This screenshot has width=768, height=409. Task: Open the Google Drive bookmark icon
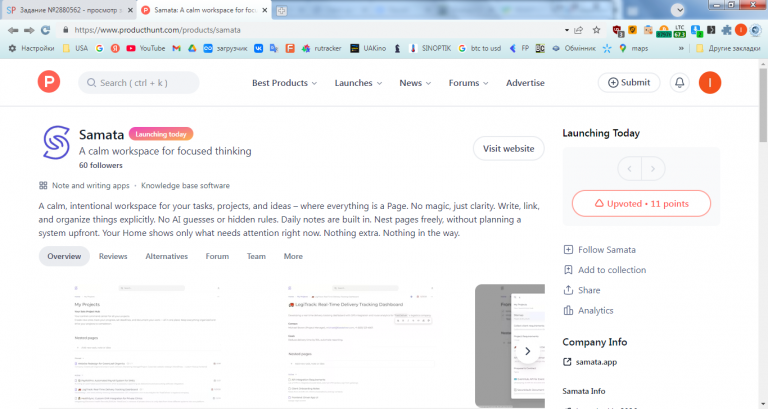tap(192, 48)
